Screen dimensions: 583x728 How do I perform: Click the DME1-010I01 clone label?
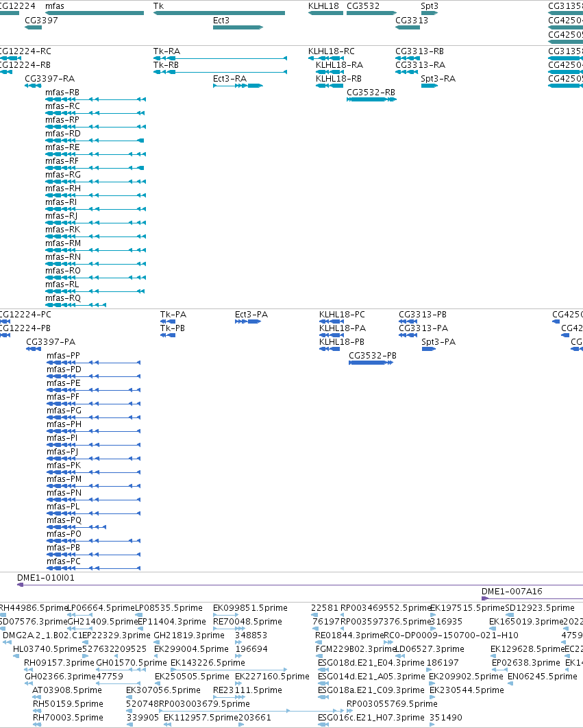pos(45,578)
